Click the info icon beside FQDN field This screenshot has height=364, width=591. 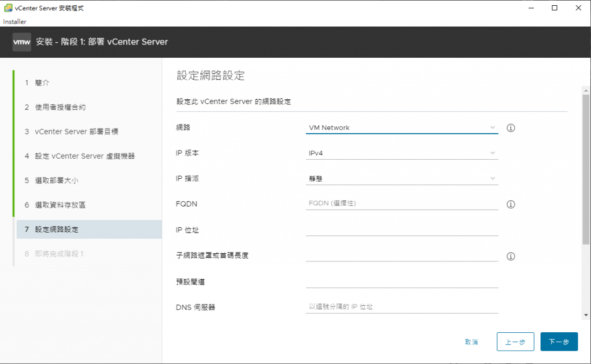coord(511,204)
